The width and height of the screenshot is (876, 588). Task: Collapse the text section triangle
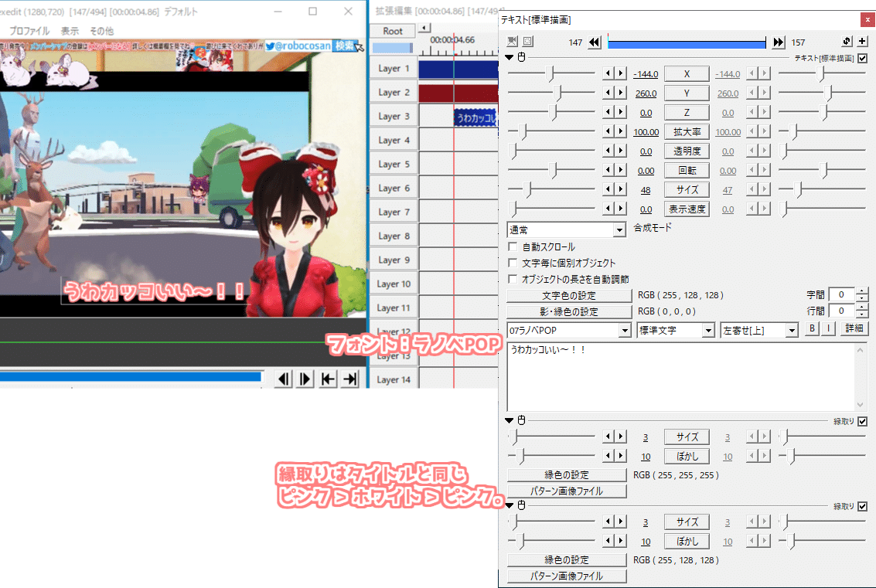coord(509,57)
